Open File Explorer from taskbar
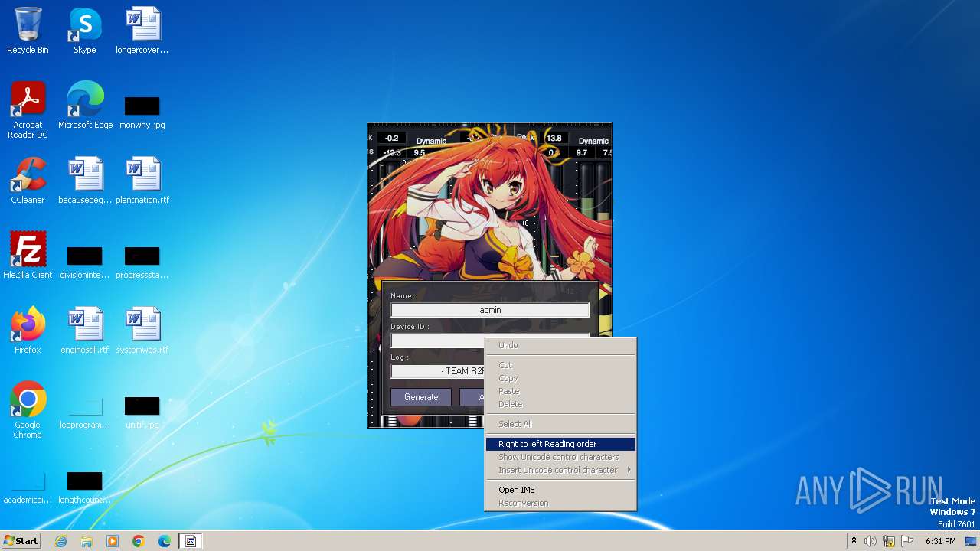 click(x=87, y=541)
